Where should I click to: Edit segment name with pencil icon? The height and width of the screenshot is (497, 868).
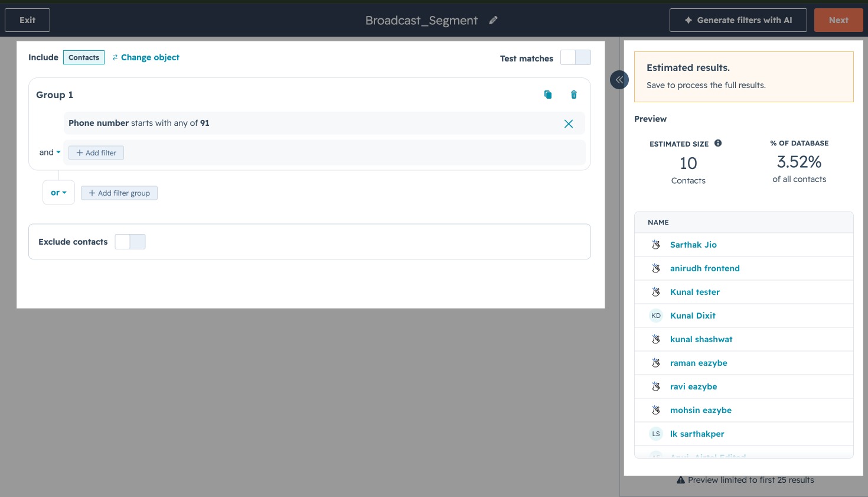[494, 20]
